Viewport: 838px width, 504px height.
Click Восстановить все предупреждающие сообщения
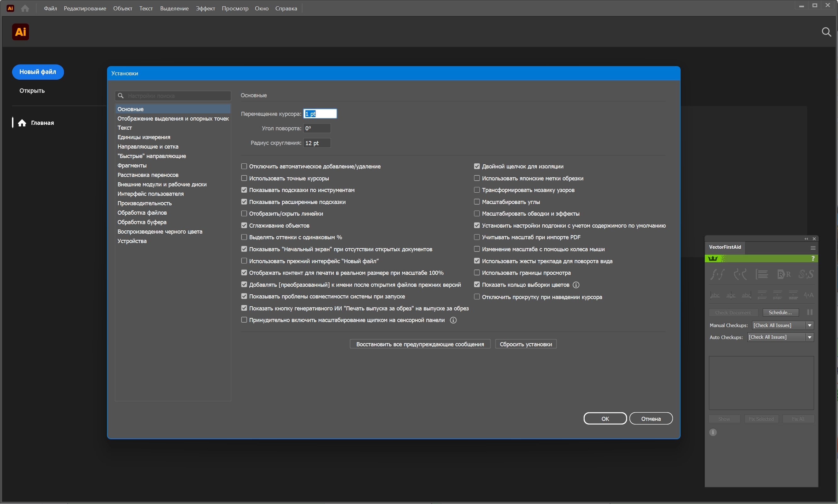click(420, 344)
